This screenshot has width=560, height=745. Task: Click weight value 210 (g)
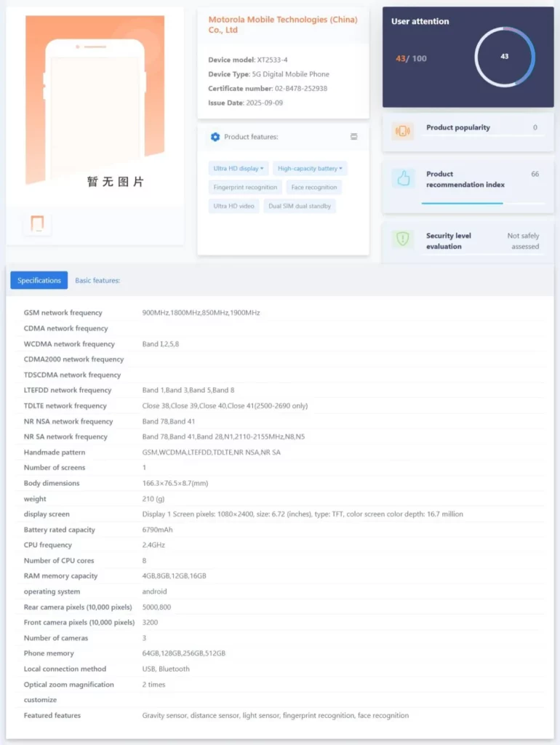point(153,499)
